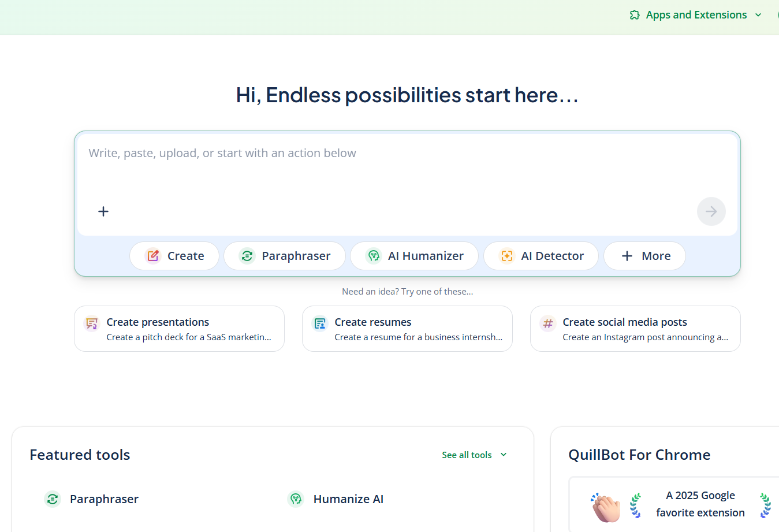Click the 'QuillBot For Chrome' heading
This screenshot has width=779, height=532.
click(x=639, y=455)
